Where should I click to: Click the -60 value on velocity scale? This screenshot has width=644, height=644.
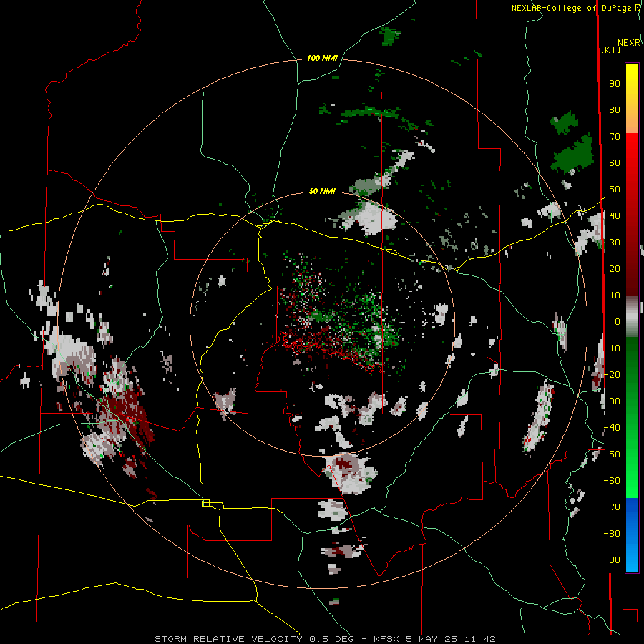612,481
